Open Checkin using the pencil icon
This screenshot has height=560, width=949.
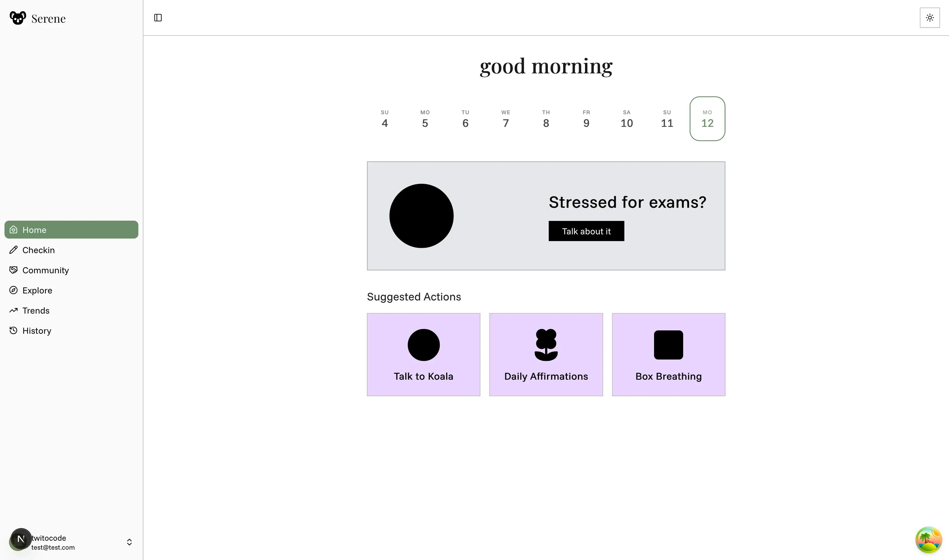(14, 250)
